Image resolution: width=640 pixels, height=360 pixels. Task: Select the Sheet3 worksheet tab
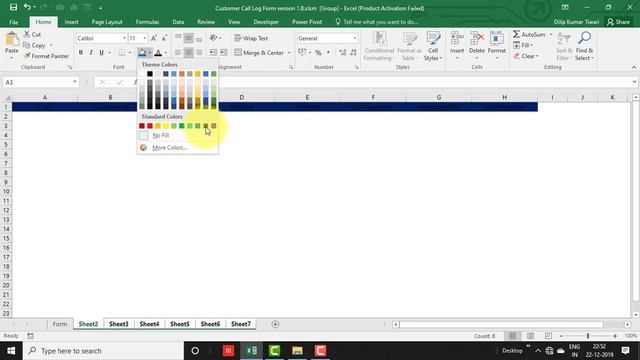pyautogui.click(x=119, y=324)
